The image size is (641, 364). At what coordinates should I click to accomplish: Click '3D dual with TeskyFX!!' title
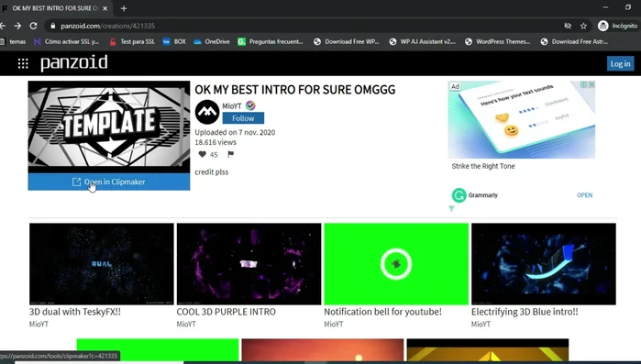pyautogui.click(x=75, y=312)
